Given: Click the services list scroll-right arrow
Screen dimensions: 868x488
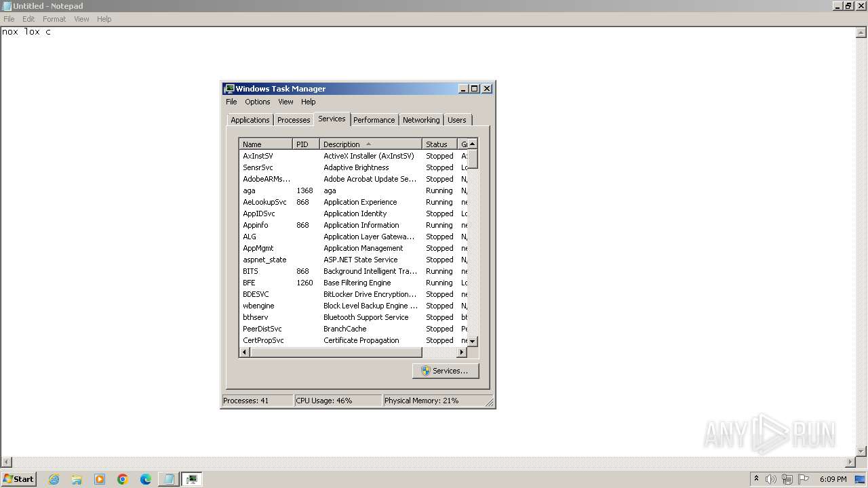Looking at the screenshot, I should [x=462, y=352].
